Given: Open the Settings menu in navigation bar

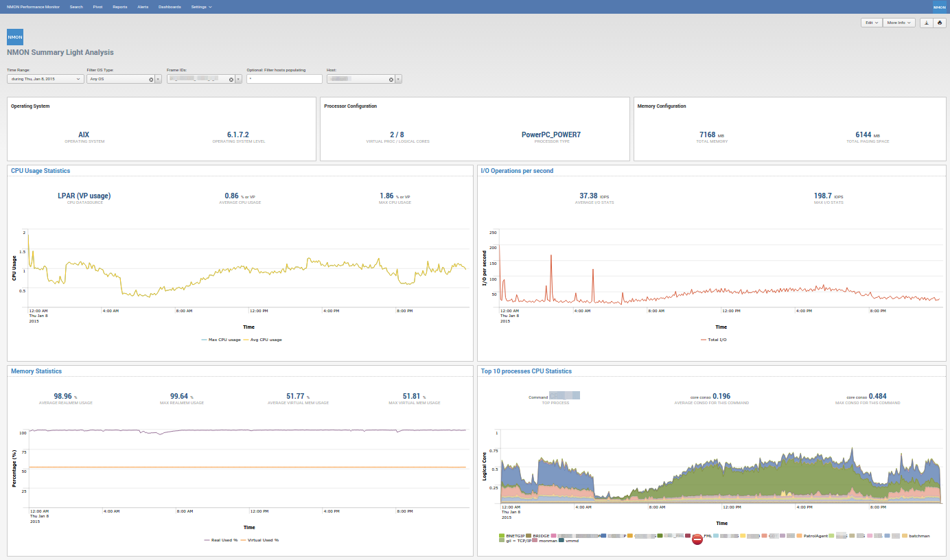Looking at the screenshot, I should 201,7.
